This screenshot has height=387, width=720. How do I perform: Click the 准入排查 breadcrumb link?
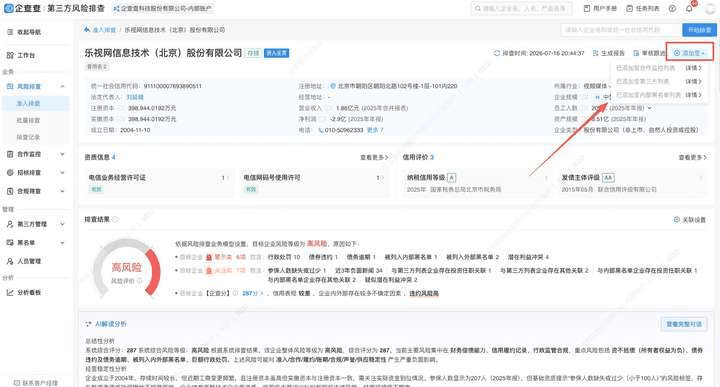coord(104,29)
